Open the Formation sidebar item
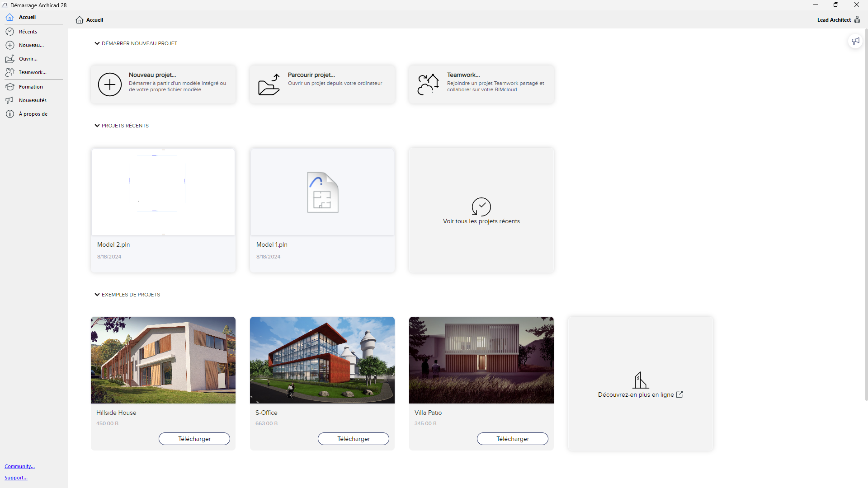868x488 pixels. click(31, 87)
